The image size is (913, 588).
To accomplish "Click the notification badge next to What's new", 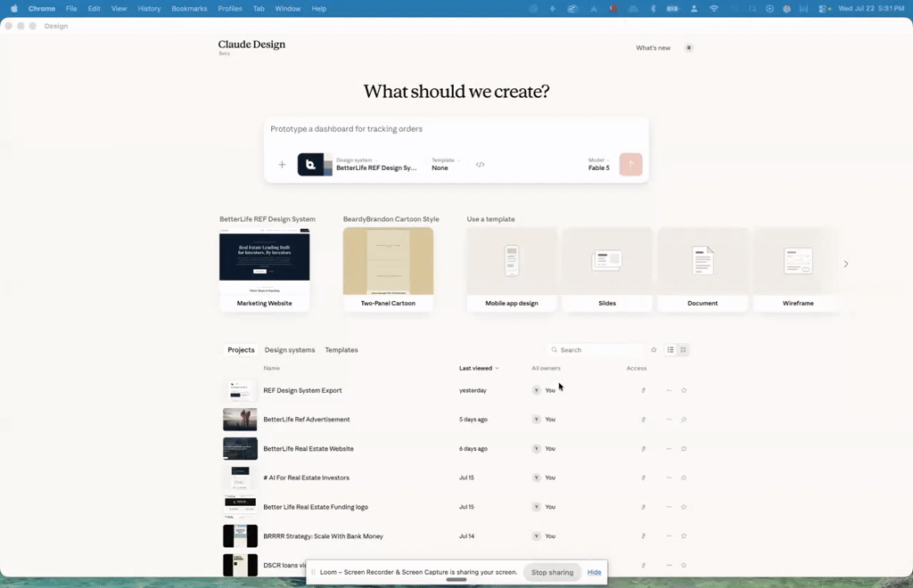I will point(689,48).
